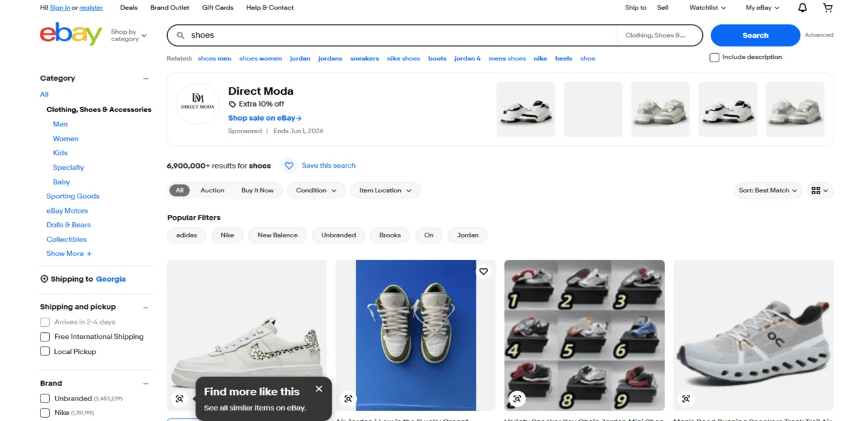The height and width of the screenshot is (421, 868).
Task: Apply the Jordan popular filter
Action: click(468, 235)
